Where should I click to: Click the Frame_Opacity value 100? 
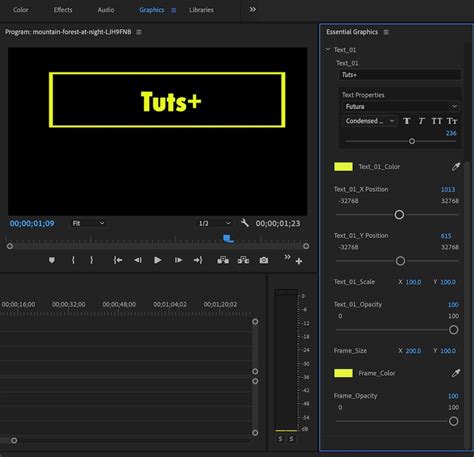[453, 396]
